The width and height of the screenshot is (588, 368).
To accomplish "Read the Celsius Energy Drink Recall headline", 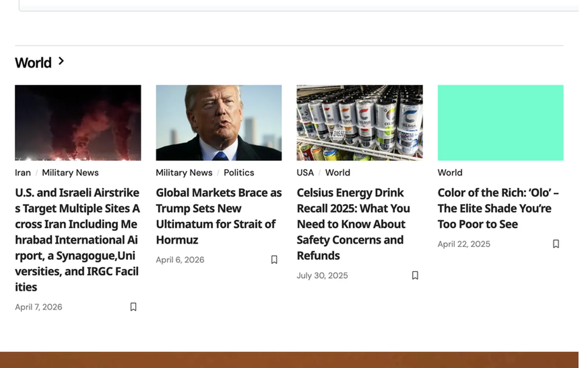I will [353, 224].
